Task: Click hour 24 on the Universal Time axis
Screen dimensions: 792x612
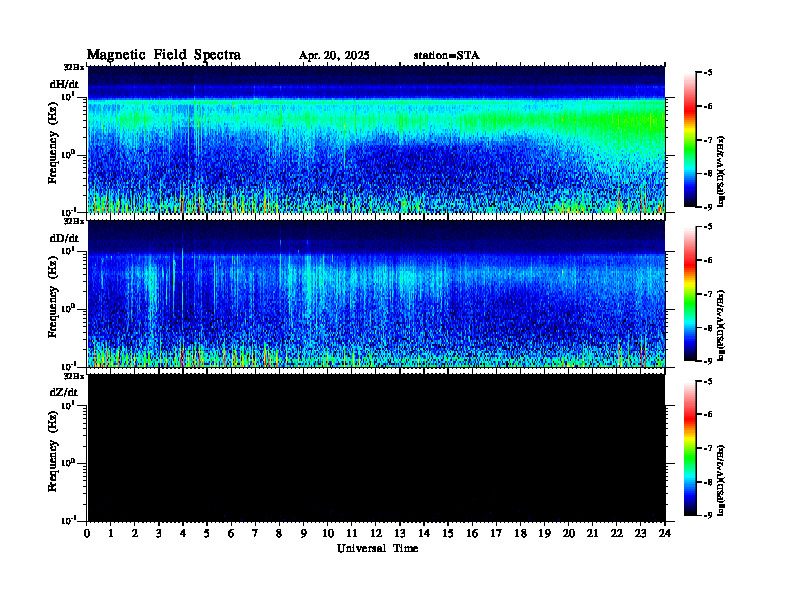Action: tap(665, 533)
